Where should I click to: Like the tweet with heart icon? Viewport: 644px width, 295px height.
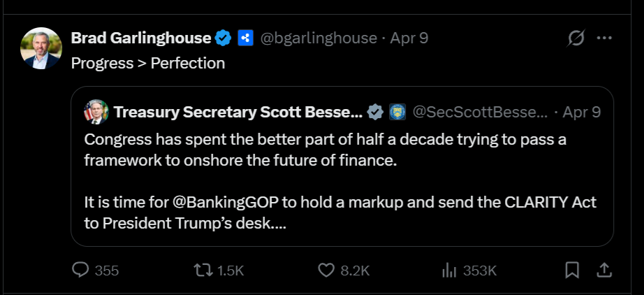pos(326,270)
